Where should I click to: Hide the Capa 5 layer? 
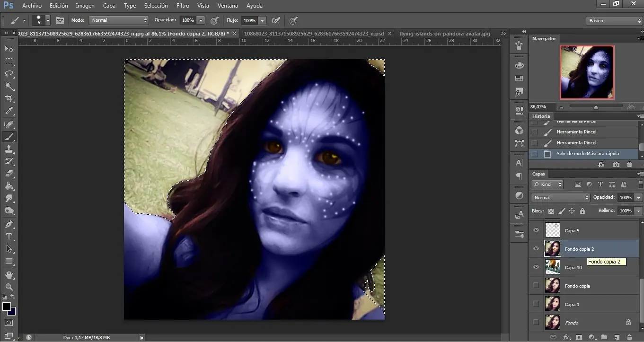point(536,230)
